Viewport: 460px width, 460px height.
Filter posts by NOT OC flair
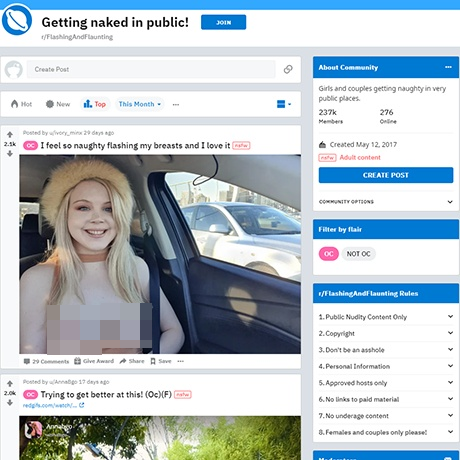pos(358,254)
